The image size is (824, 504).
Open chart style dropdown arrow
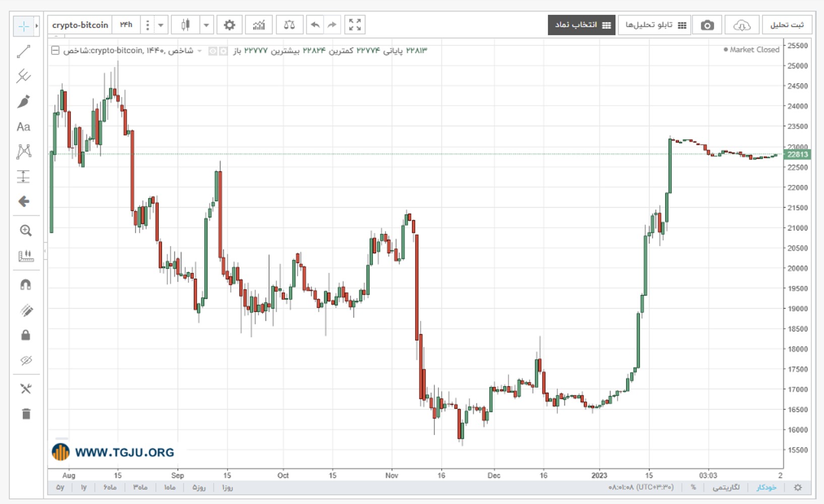coord(206,25)
